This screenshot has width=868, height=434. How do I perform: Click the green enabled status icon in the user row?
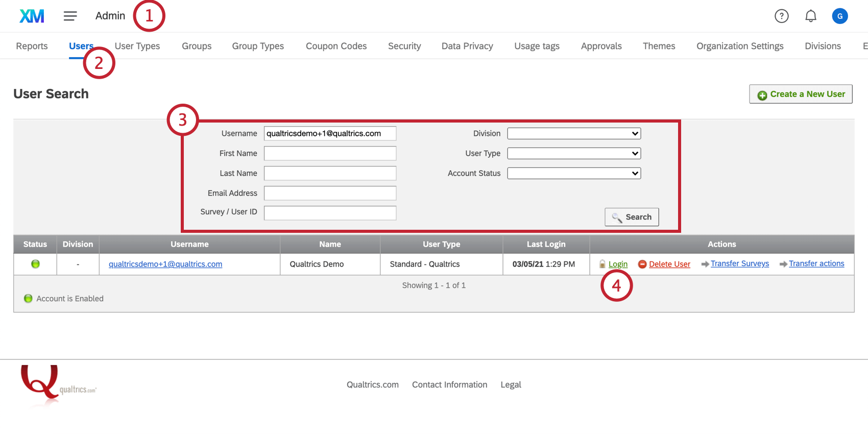pyautogui.click(x=35, y=264)
